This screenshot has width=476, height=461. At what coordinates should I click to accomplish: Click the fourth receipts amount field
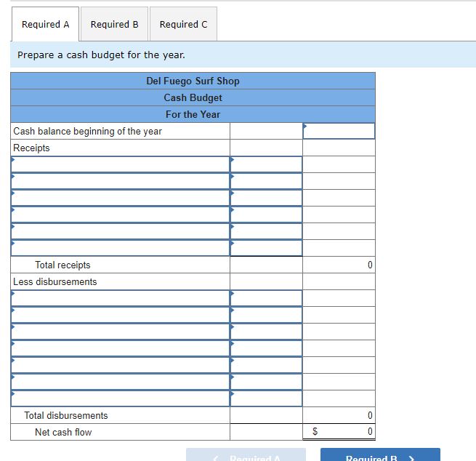coord(266,215)
